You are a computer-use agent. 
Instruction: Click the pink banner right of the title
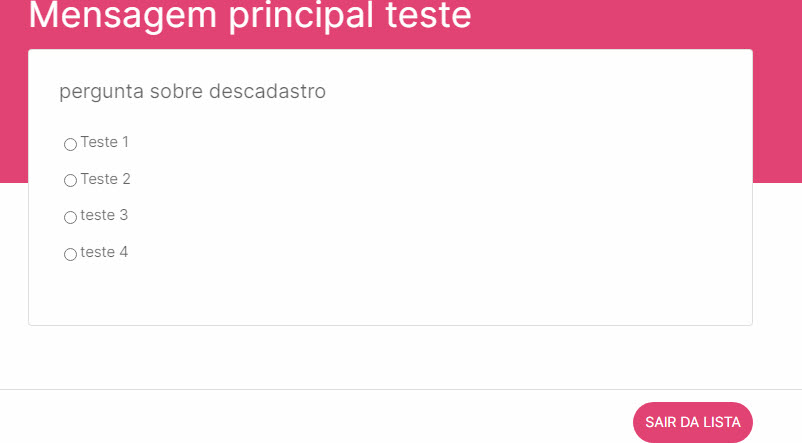tap(640, 20)
